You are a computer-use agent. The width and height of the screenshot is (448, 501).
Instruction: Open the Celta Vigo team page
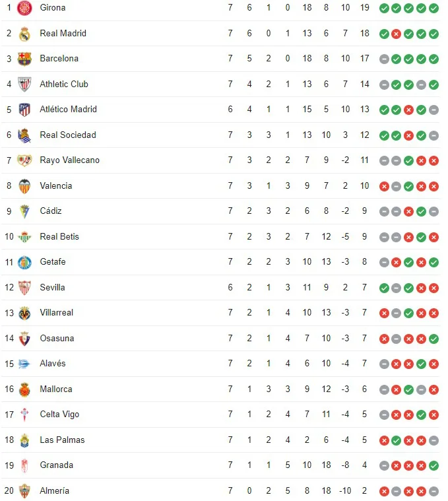tap(59, 415)
